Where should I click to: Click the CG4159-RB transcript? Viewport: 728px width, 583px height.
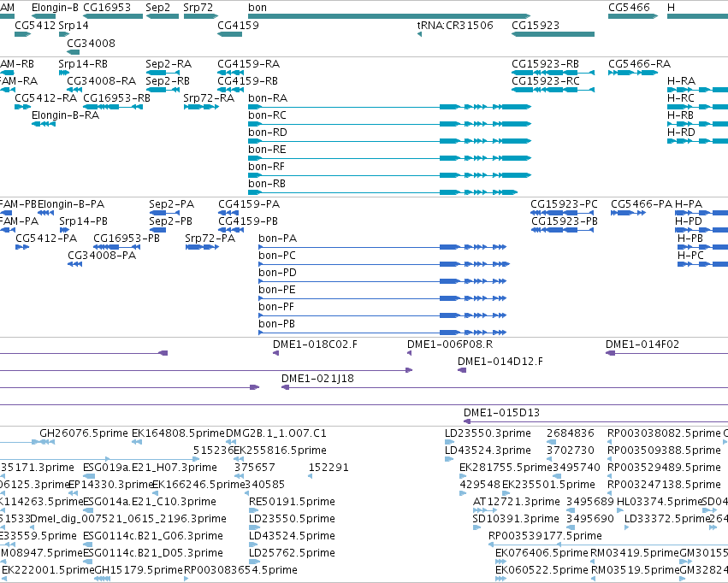[x=230, y=90]
